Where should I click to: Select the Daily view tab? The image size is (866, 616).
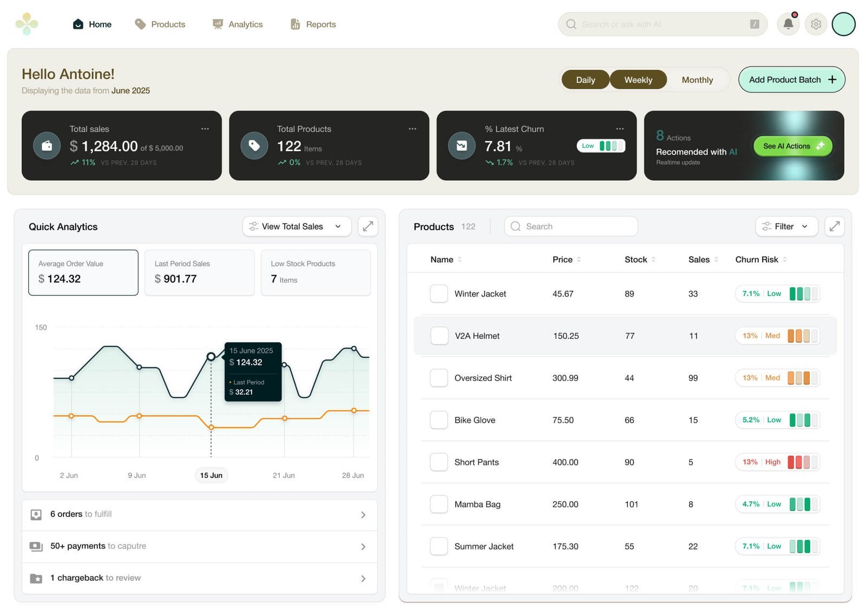tap(585, 80)
